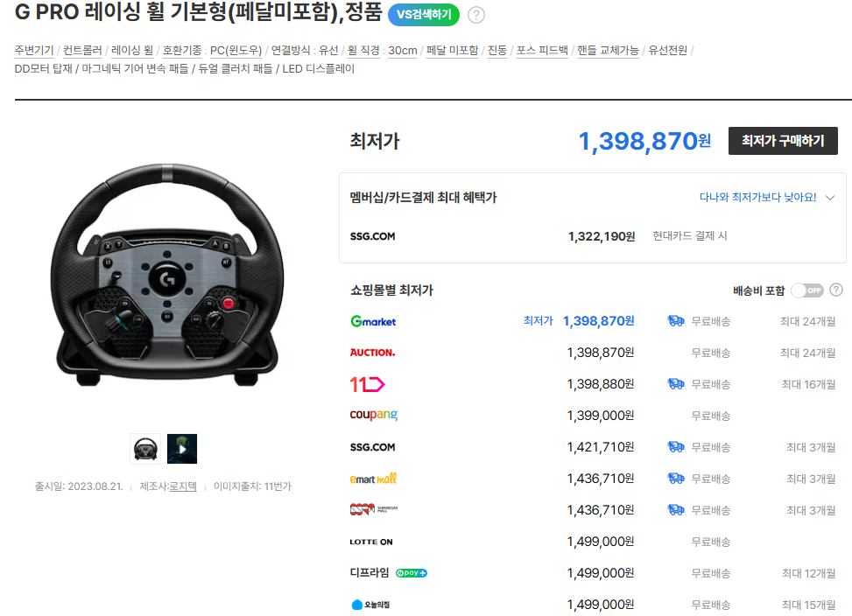Image resolution: width=852 pixels, height=616 pixels.
Task: Click the Coupang store logo
Action: [x=373, y=416]
